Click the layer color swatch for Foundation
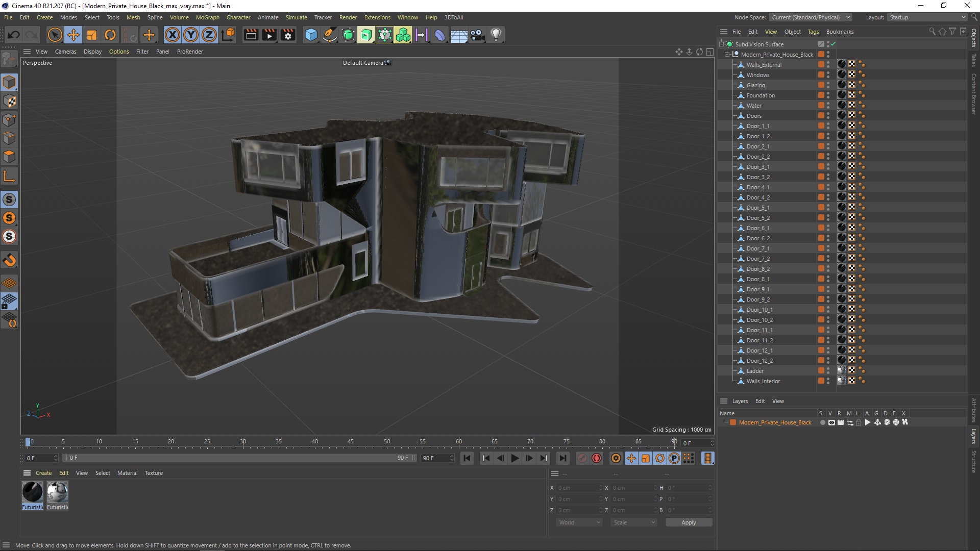This screenshot has height=551, width=980. (x=821, y=95)
